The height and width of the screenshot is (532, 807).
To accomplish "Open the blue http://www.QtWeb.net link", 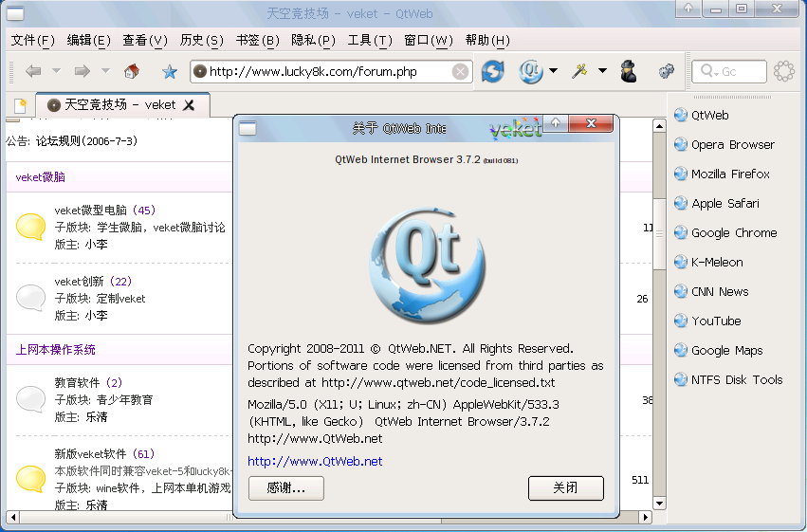I will 315,462.
